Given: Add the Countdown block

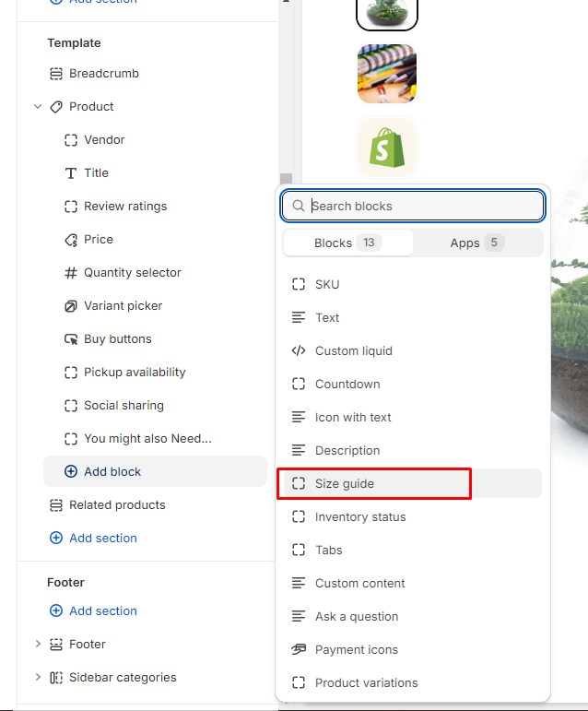Looking at the screenshot, I should tap(347, 384).
